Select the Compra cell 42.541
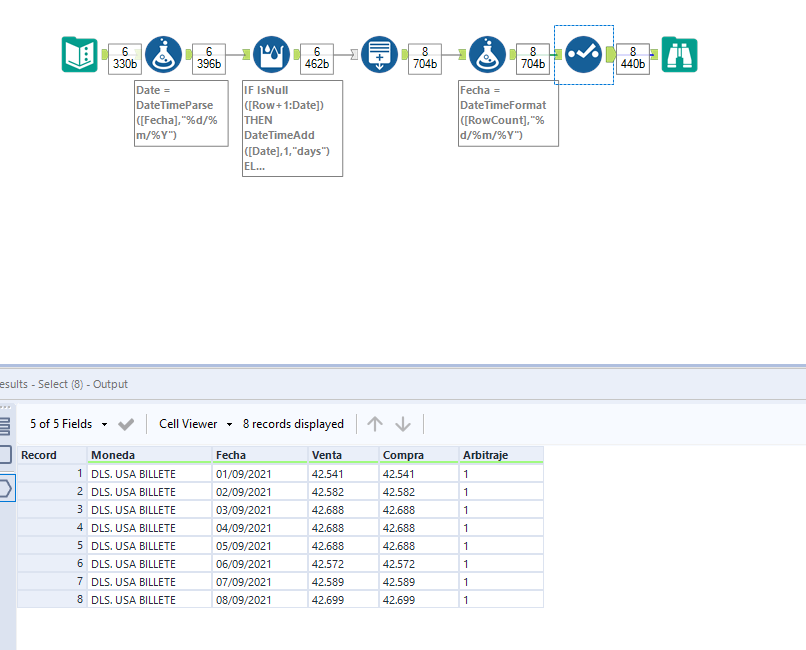Screen dimensions: 806x650 418,474
